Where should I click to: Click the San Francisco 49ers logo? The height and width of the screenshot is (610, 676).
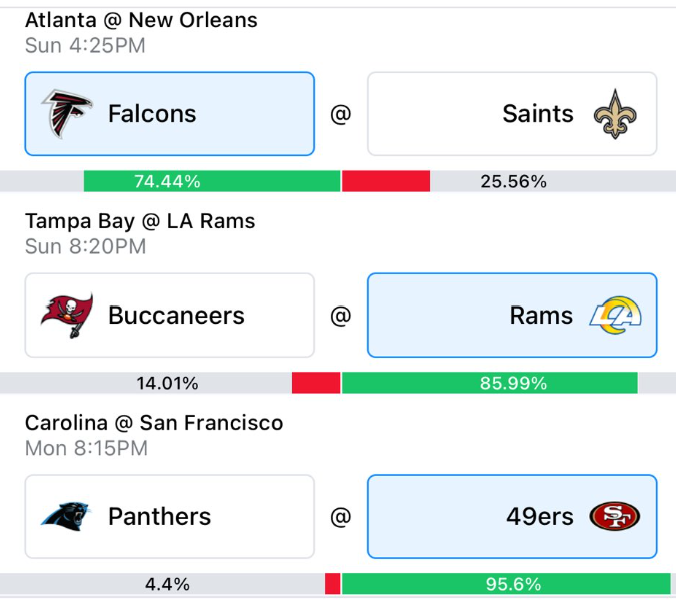[x=615, y=516]
